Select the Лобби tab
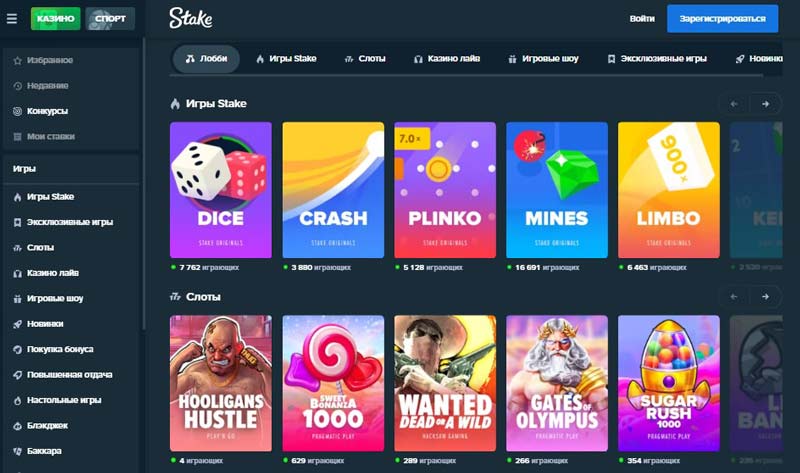This screenshot has height=473, width=800. [206, 59]
